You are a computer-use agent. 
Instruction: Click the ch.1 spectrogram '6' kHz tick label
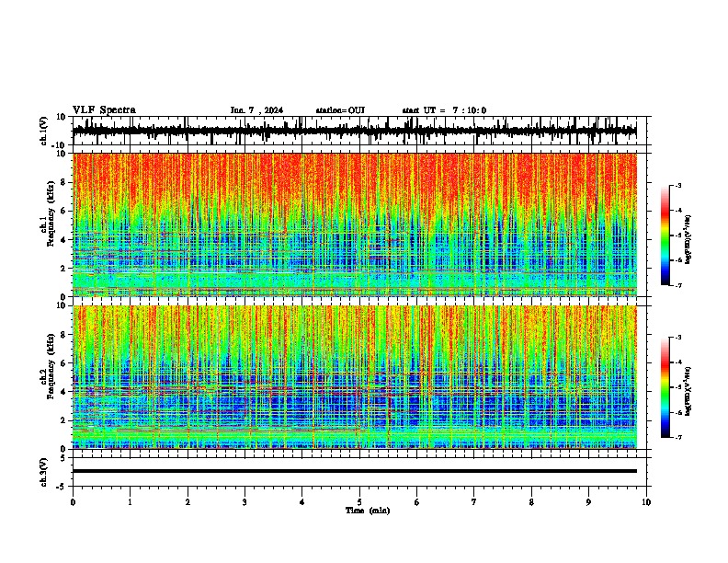point(63,212)
